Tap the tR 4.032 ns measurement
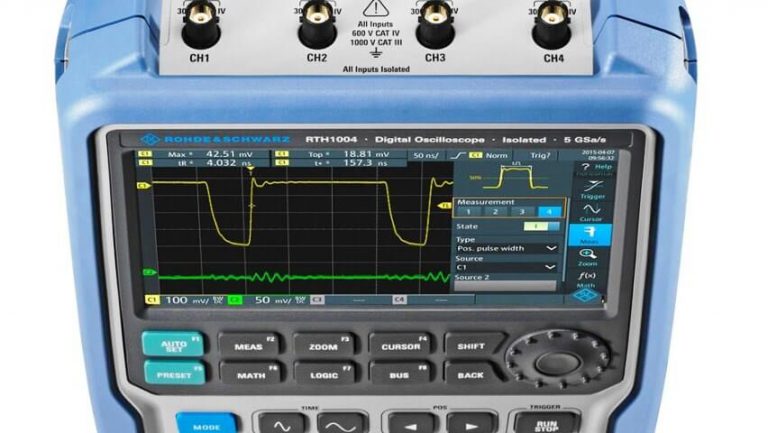 [203, 163]
